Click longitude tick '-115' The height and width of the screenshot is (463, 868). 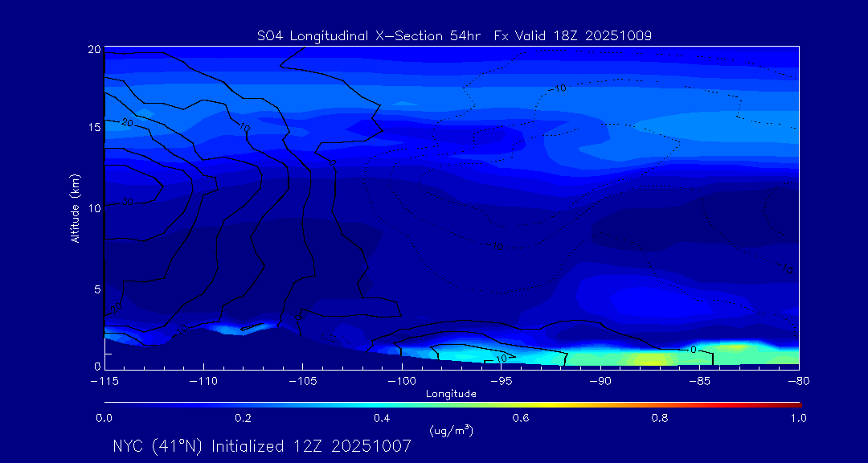point(104,381)
